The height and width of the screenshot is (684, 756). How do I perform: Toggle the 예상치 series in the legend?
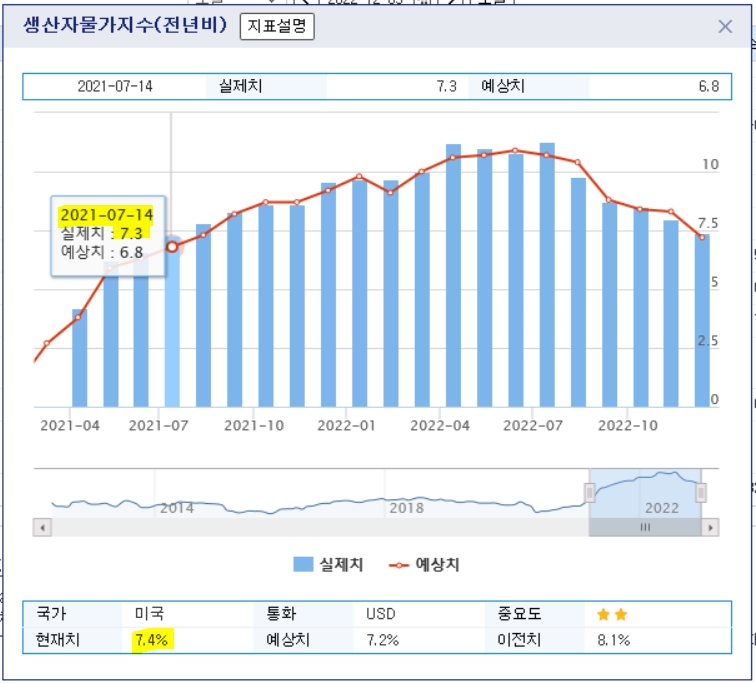coord(424,564)
